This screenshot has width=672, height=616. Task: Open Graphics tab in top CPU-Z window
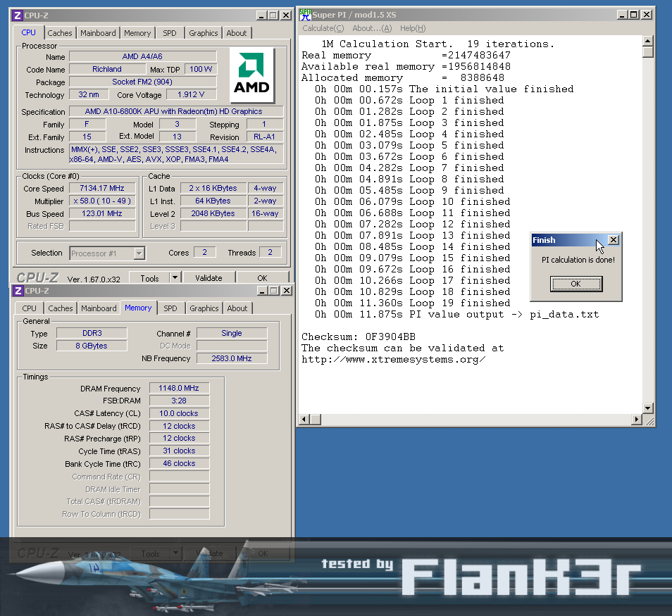pyautogui.click(x=203, y=33)
